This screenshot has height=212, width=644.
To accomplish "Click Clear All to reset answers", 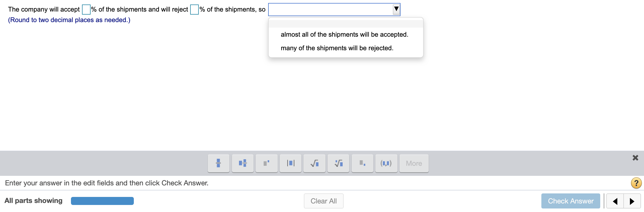I will [324, 201].
